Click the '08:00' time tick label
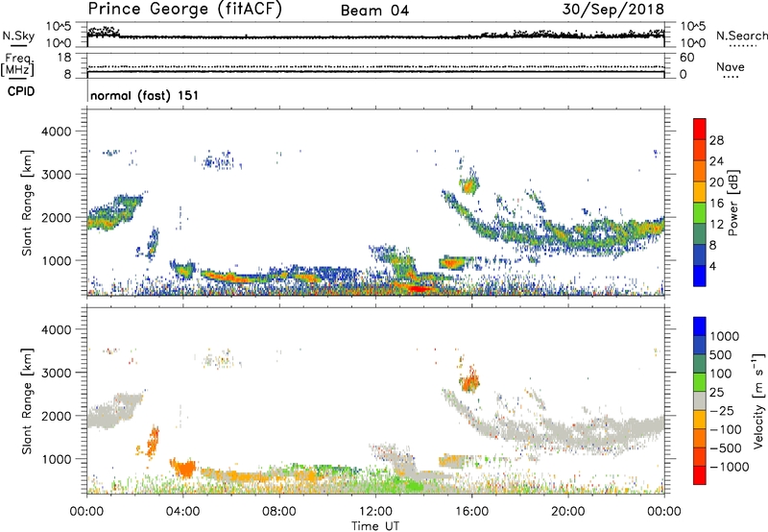Viewport: 768px width, 532px height. click(x=279, y=512)
